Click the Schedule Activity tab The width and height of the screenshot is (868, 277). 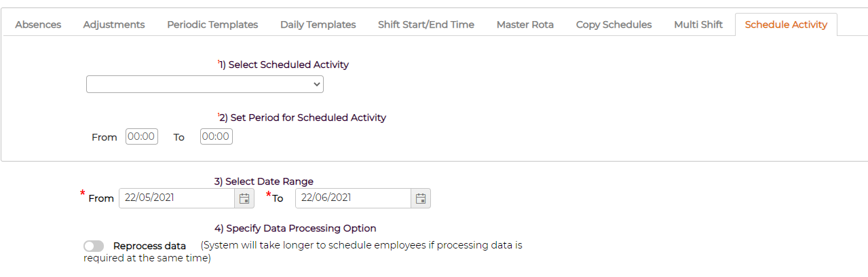(786, 24)
